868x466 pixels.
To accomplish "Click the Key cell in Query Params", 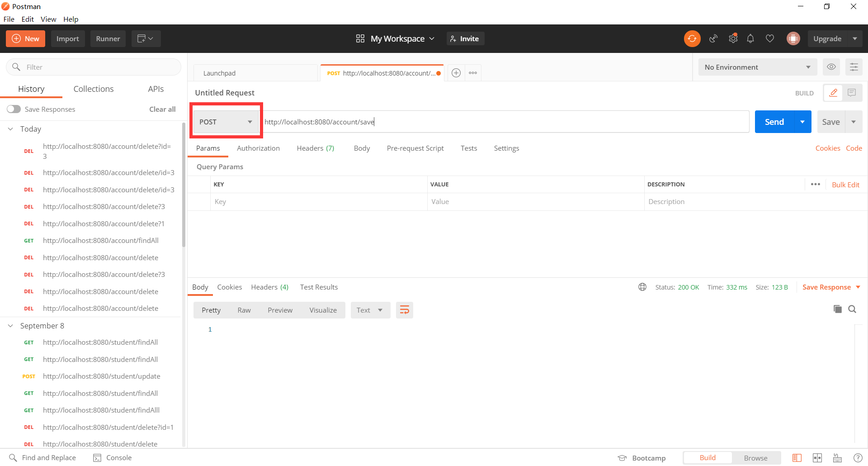I will pyautogui.click(x=319, y=202).
